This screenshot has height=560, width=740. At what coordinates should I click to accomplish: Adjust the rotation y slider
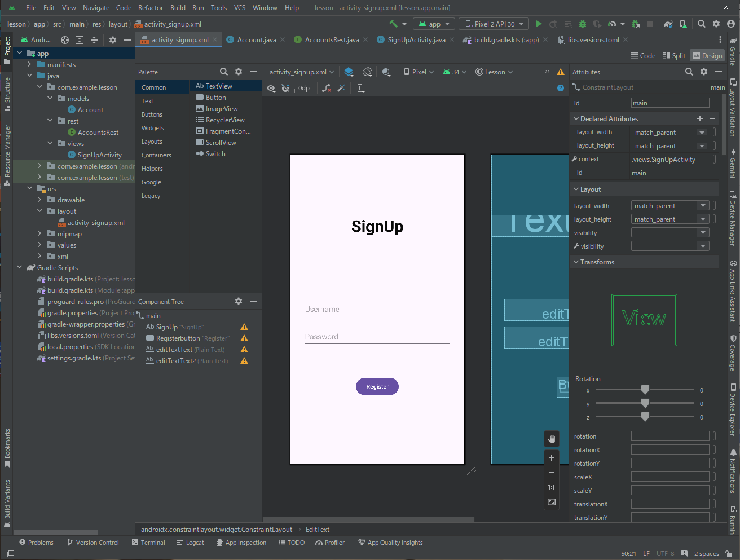645,403
